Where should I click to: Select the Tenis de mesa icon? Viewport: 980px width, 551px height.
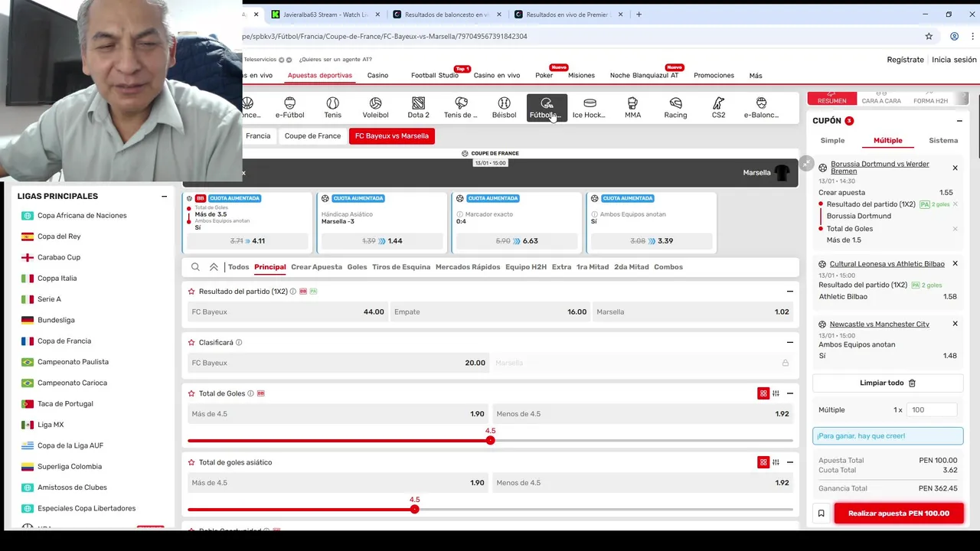[x=461, y=108]
